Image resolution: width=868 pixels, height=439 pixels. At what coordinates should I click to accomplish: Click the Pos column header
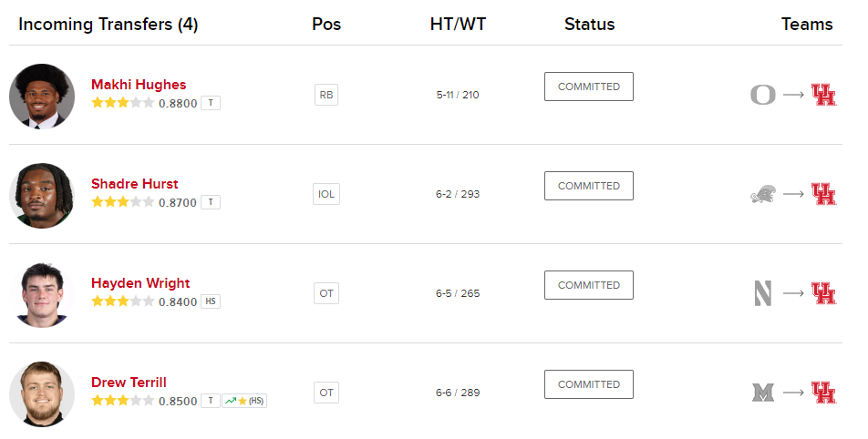[326, 25]
